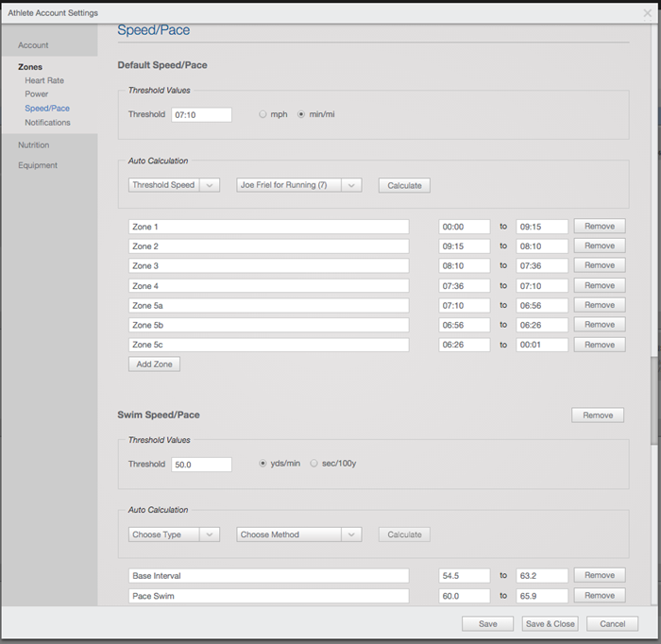661x644 pixels.
Task: Click the default Threshold value field
Action: [201, 114]
